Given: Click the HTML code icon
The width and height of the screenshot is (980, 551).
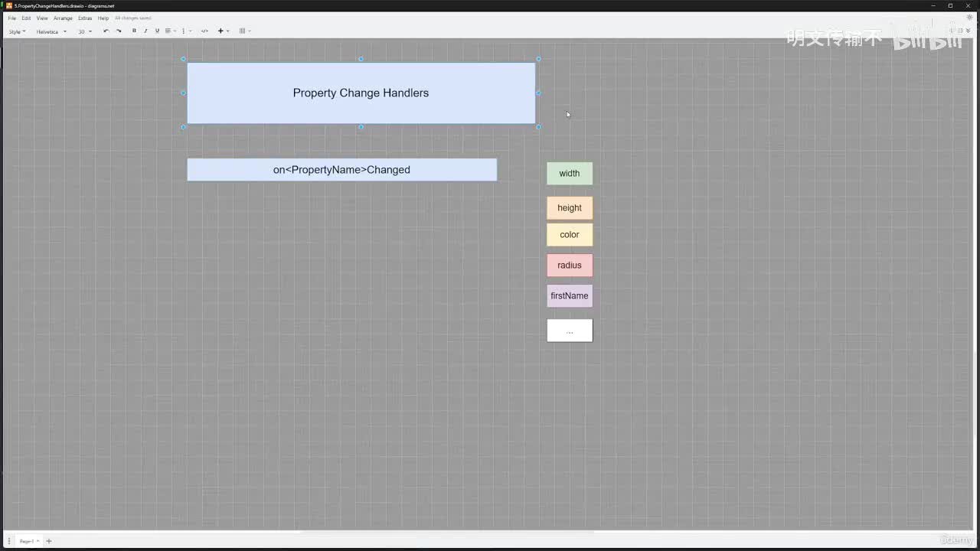Looking at the screenshot, I should 204,31.
